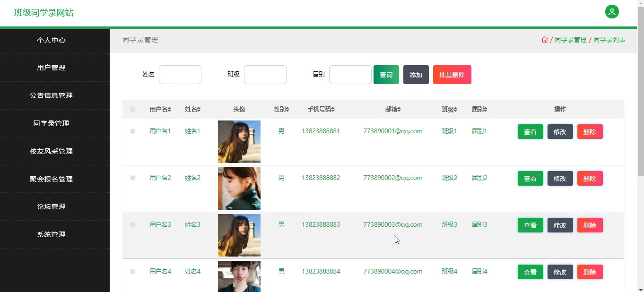644x292 pixels.
Task: Click the home icon in breadcrumb
Action: [x=545, y=40]
